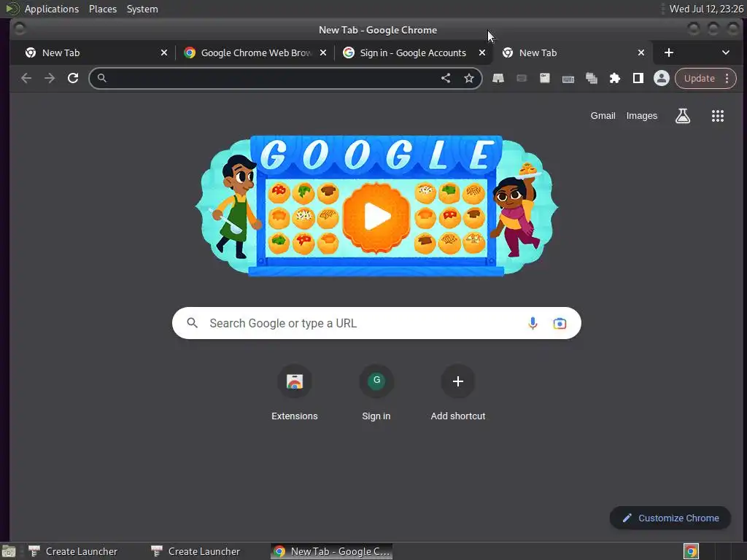Click the Add shortcut plus tile
The image size is (747, 560).
458,393
